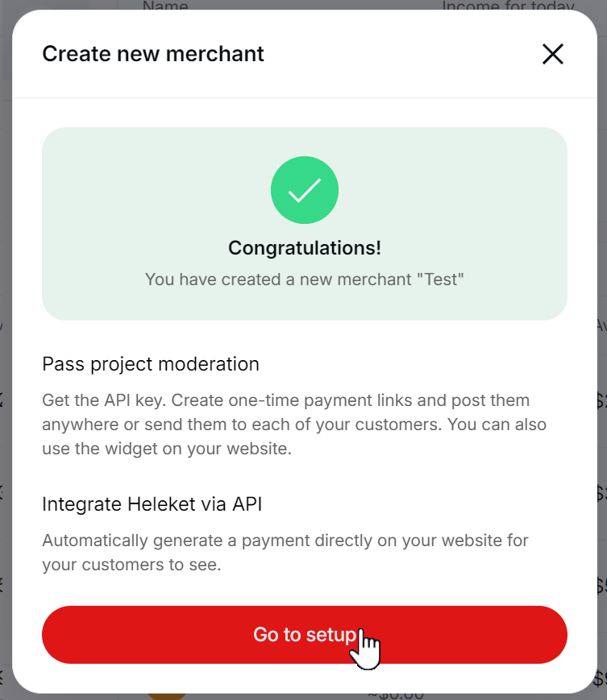Screen dimensions: 607x700
Task: Click the 'Automatically generate a payment' description text
Action: [x=285, y=552]
